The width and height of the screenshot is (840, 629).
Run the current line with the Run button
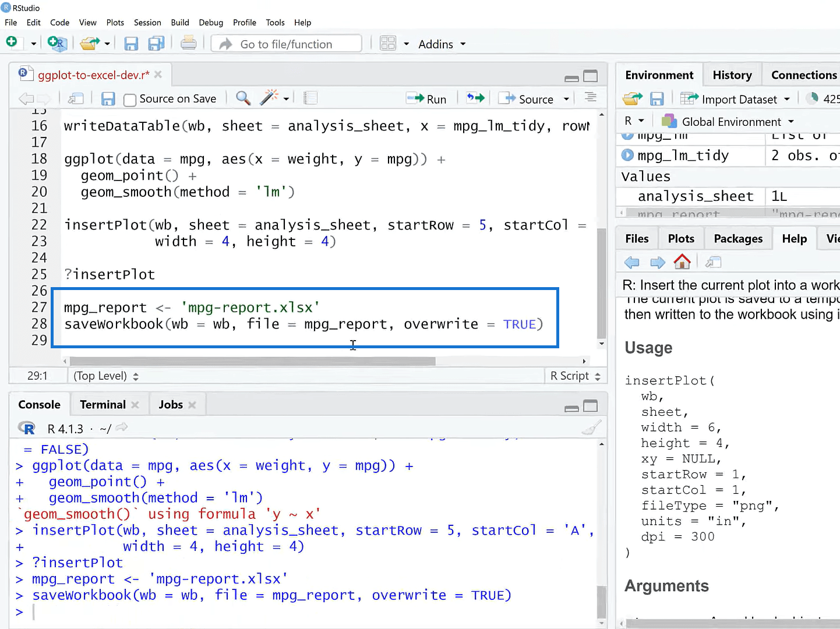426,99
